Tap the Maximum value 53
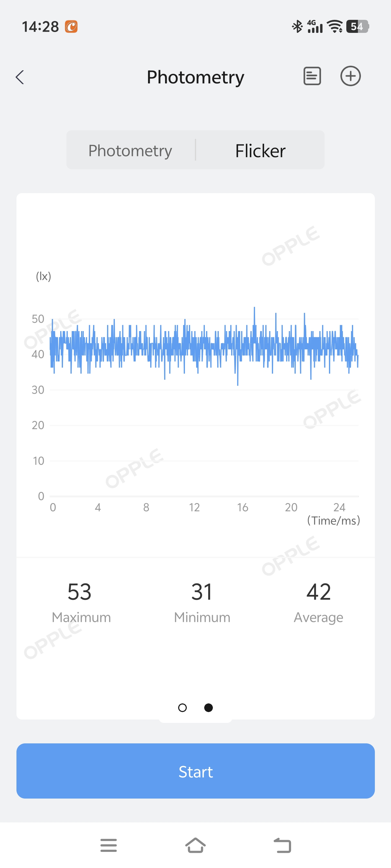391x868 pixels. (80, 592)
